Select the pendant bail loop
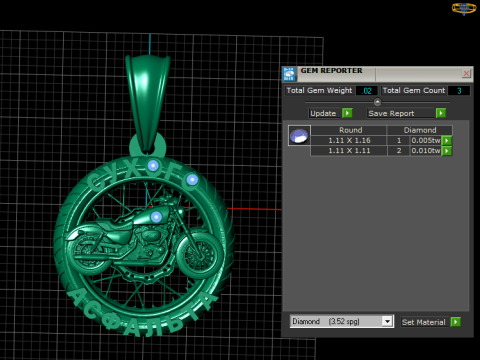Screen dimensions: 480x360 coord(147,103)
